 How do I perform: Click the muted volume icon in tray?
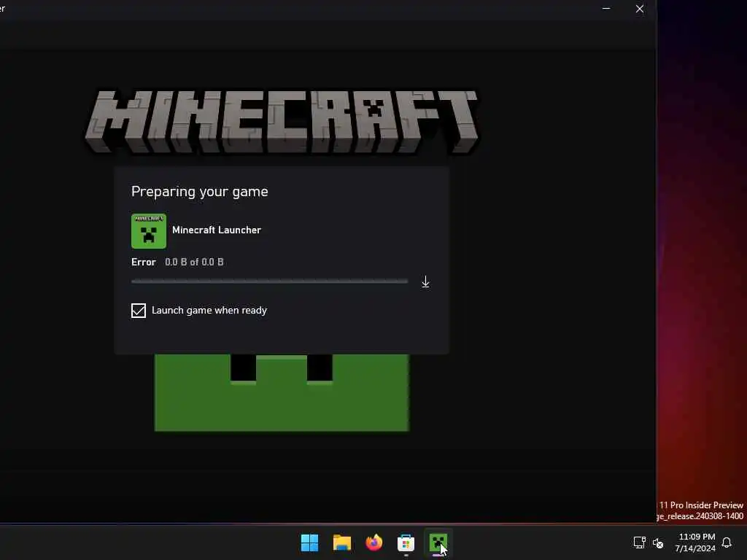pos(658,542)
